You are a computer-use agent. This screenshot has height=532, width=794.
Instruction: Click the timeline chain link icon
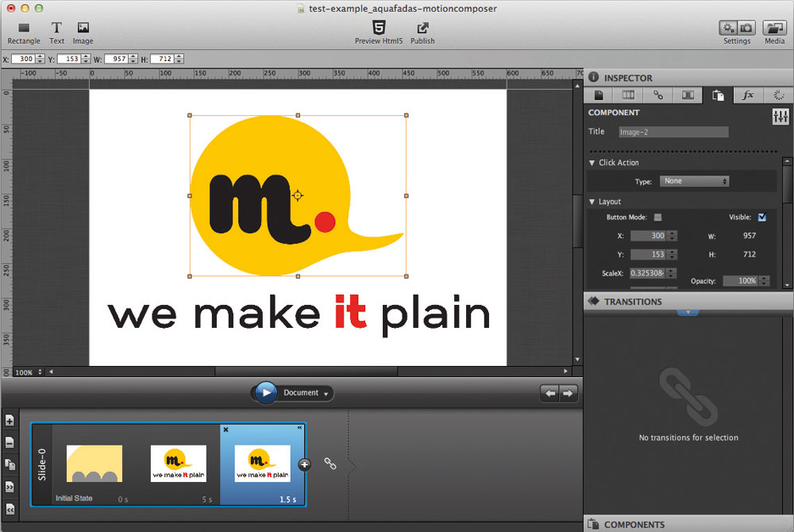330,464
